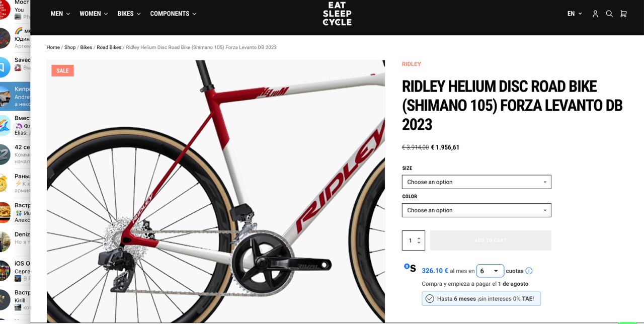Viewport: 644px width, 324px height.
Task: Open the Bikes navigation menu
Action: click(129, 14)
